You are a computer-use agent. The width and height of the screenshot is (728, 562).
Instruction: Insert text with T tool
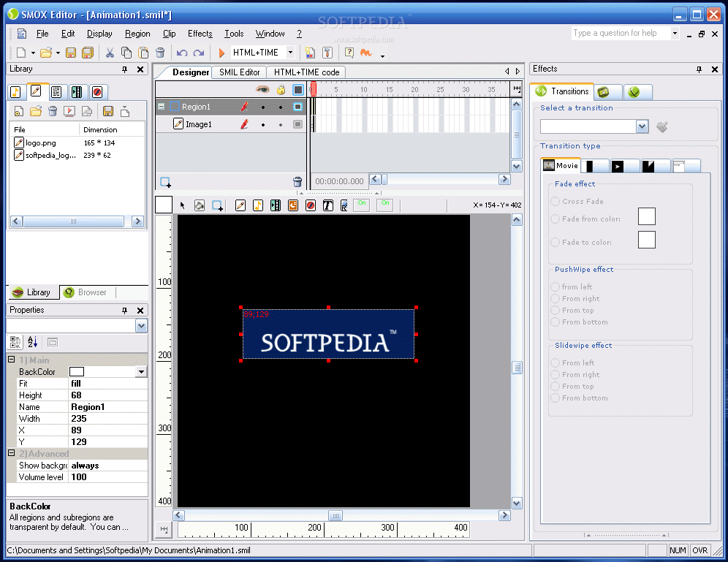pyautogui.click(x=327, y=205)
